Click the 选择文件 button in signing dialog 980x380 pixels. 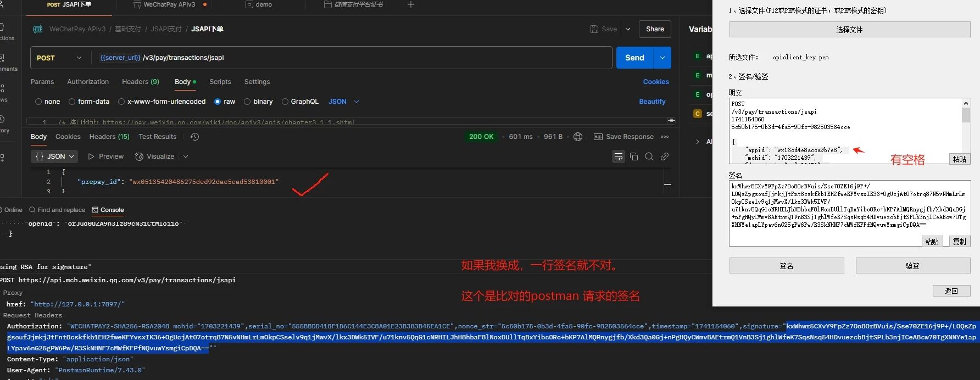[850, 30]
